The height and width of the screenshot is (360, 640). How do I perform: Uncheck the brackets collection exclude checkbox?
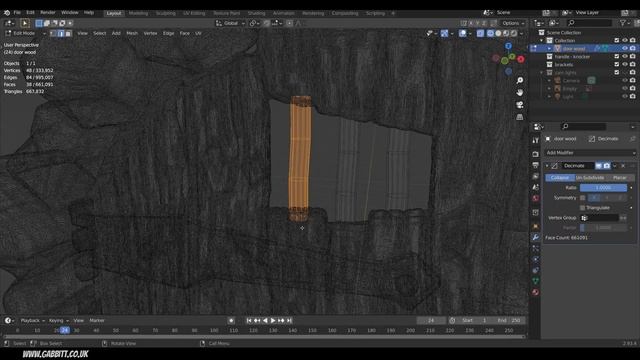point(617,65)
